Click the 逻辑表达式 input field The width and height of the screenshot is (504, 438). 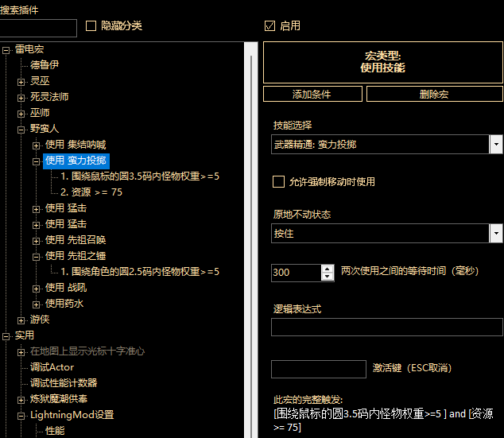pos(387,327)
